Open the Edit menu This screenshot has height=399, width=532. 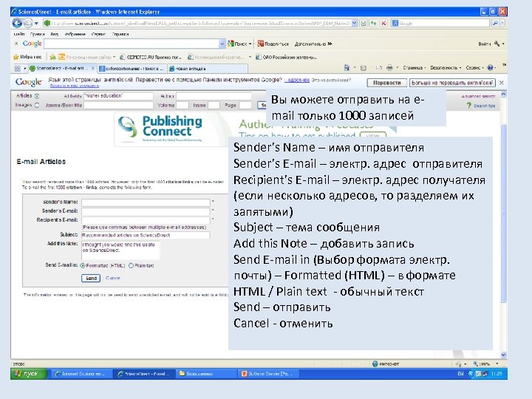[38, 34]
